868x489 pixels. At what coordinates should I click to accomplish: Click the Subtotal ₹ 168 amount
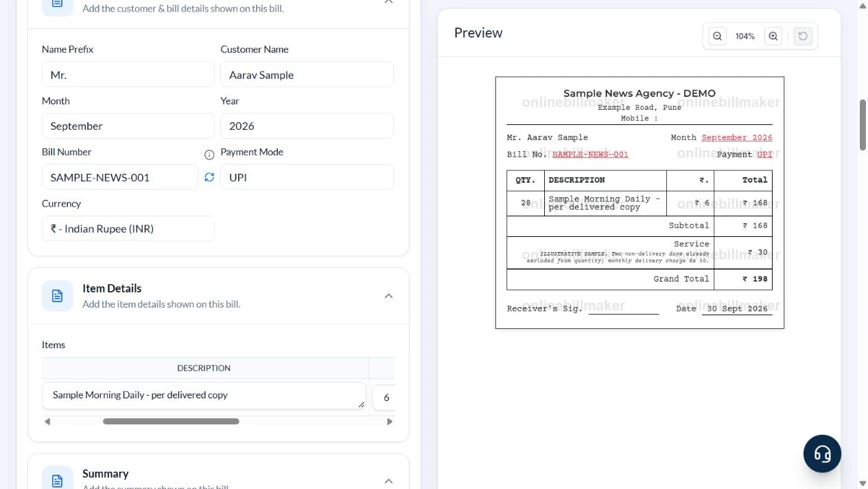(755, 225)
